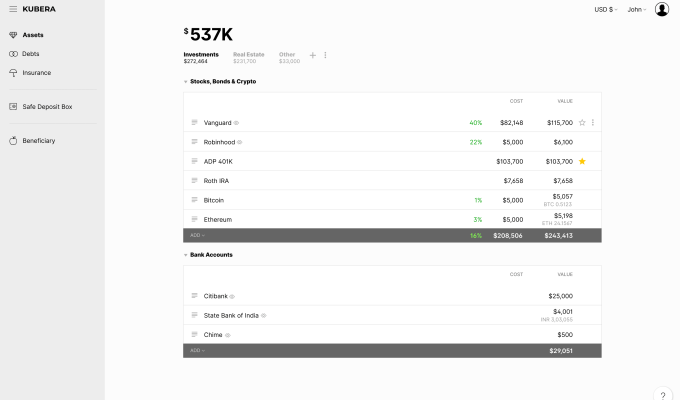Image resolution: width=680 pixels, height=400 pixels.
Task: Click the $537K net worth total
Action: [x=208, y=34]
